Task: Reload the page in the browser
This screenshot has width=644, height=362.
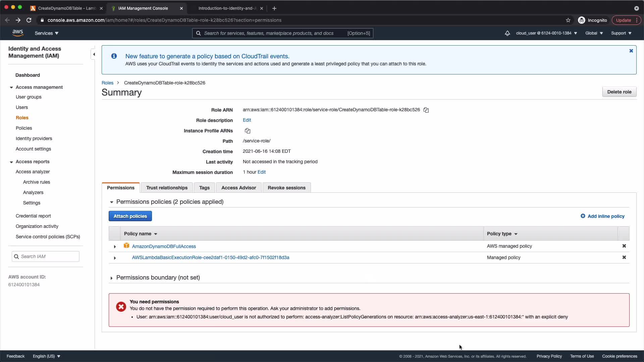Action: (29, 20)
